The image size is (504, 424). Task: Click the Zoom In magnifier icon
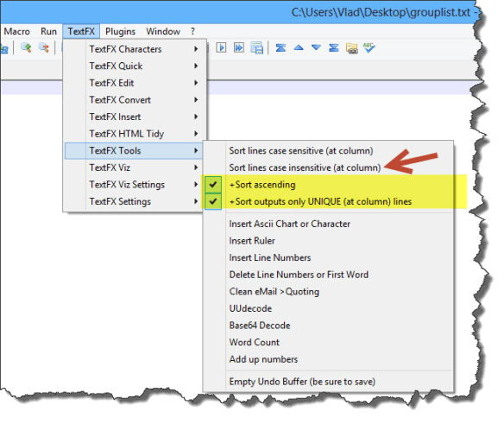(x=26, y=47)
